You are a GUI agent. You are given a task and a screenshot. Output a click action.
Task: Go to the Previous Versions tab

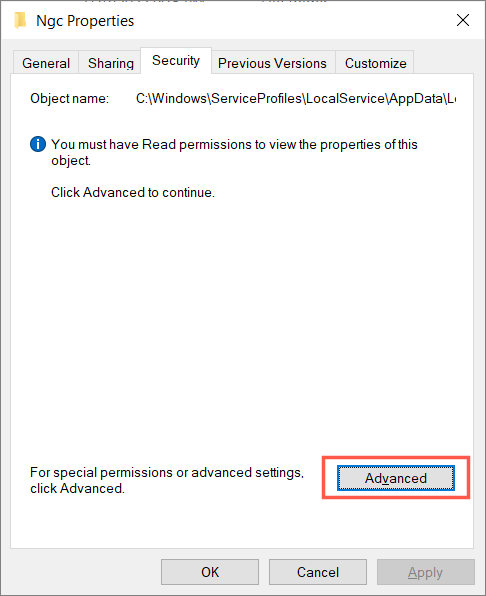pos(272,63)
